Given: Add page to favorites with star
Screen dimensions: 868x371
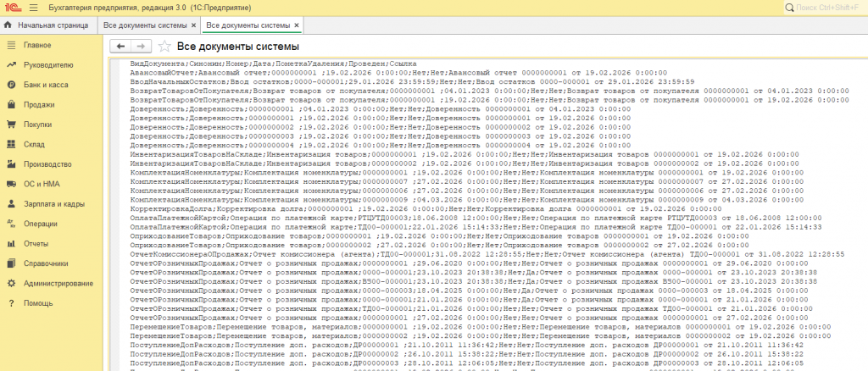Looking at the screenshot, I should (x=164, y=46).
